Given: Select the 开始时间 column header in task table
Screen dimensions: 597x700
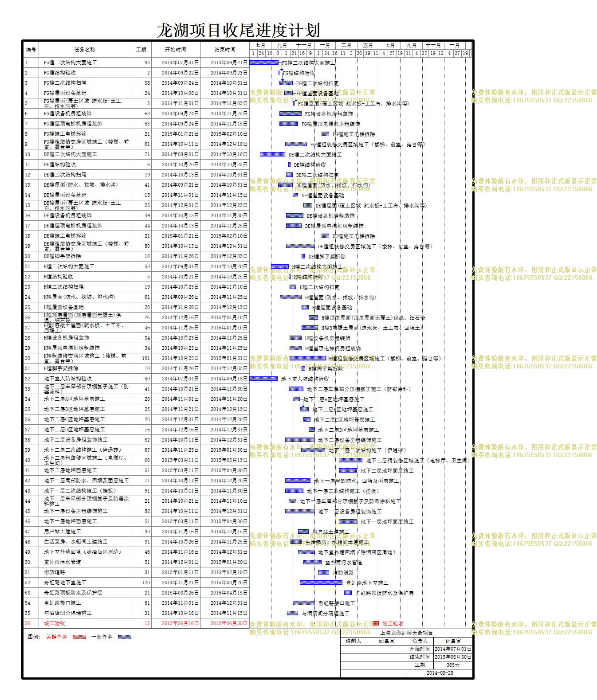Looking at the screenshot, I should point(176,50).
